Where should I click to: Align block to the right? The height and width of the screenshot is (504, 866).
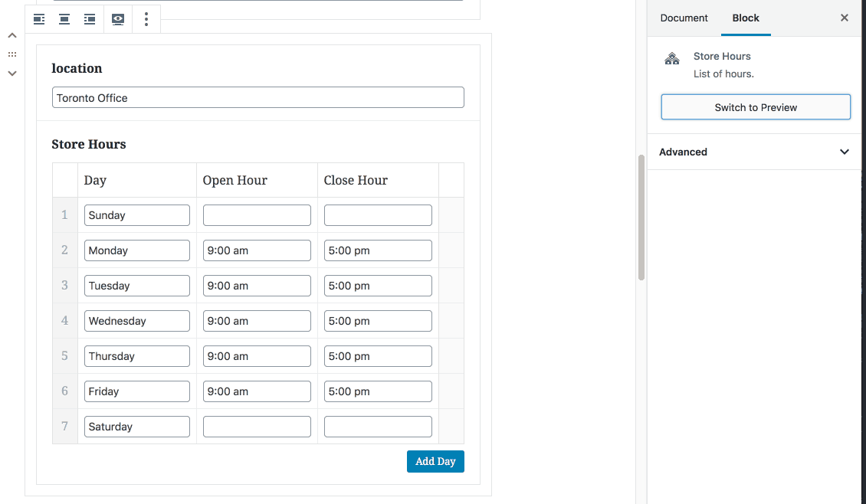pyautogui.click(x=90, y=19)
